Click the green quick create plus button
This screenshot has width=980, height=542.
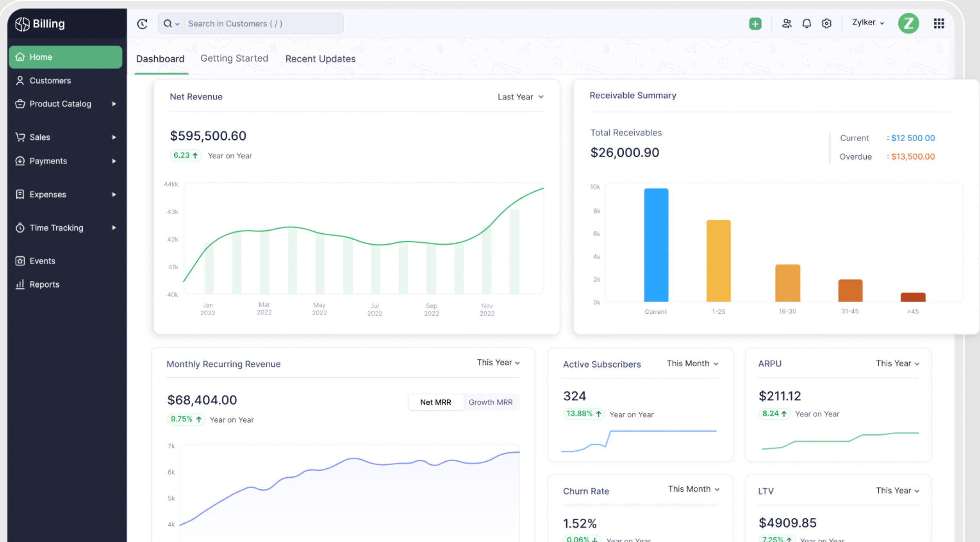tap(755, 24)
